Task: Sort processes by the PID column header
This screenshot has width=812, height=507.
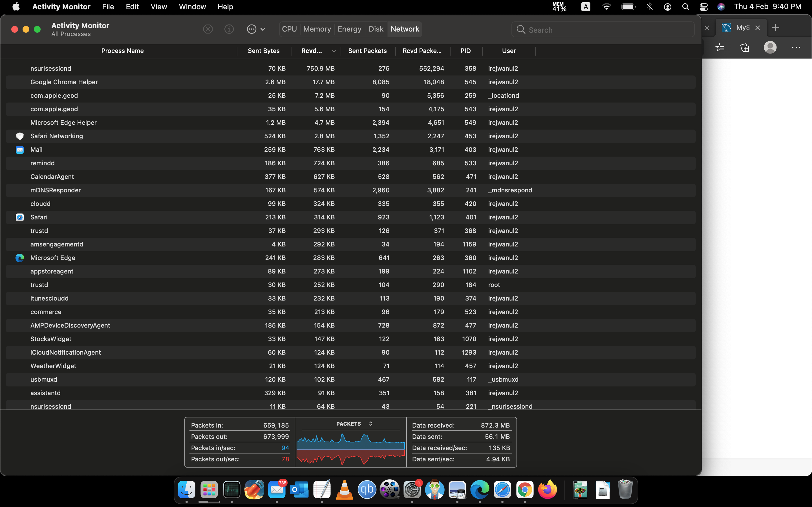Action: pos(465,51)
